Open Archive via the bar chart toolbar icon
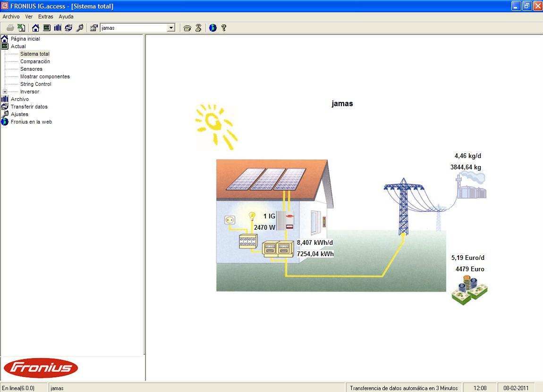543x392 pixels. [x=58, y=28]
